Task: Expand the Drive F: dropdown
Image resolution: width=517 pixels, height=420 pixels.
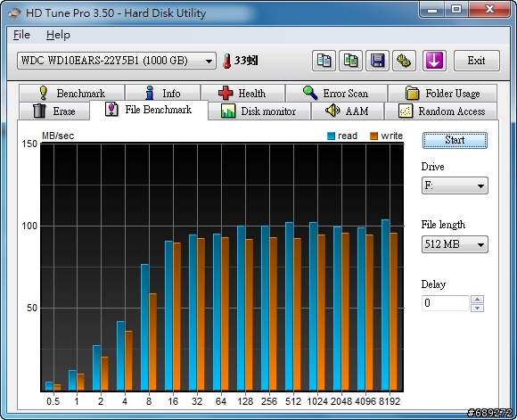Action: 455,185
